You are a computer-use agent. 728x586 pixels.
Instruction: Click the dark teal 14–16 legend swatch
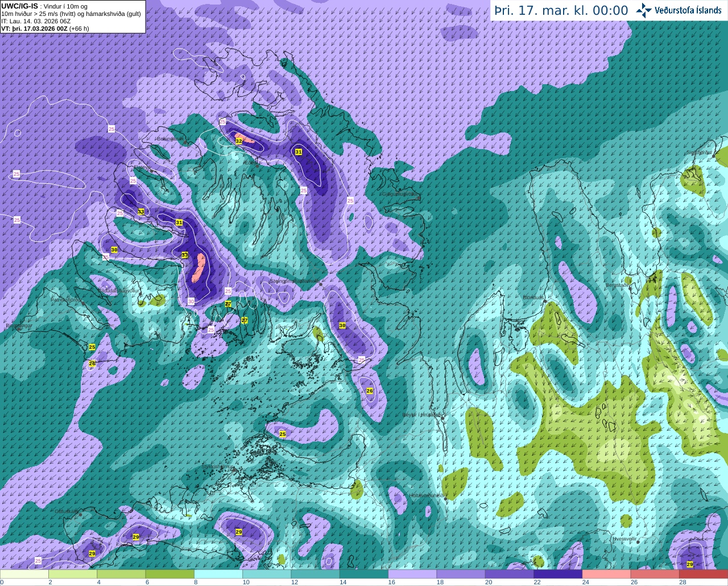click(x=364, y=574)
